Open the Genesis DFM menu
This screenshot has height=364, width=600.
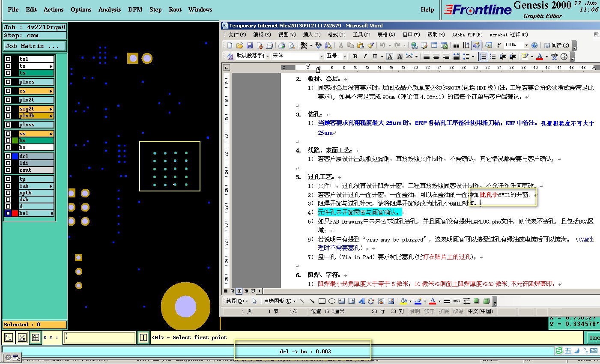[135, 9]
